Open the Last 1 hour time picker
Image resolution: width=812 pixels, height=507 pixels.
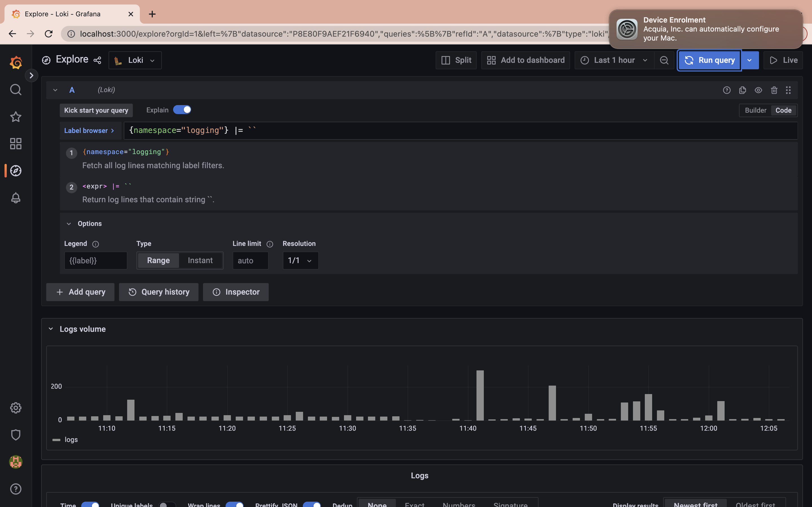coord(614,60)
